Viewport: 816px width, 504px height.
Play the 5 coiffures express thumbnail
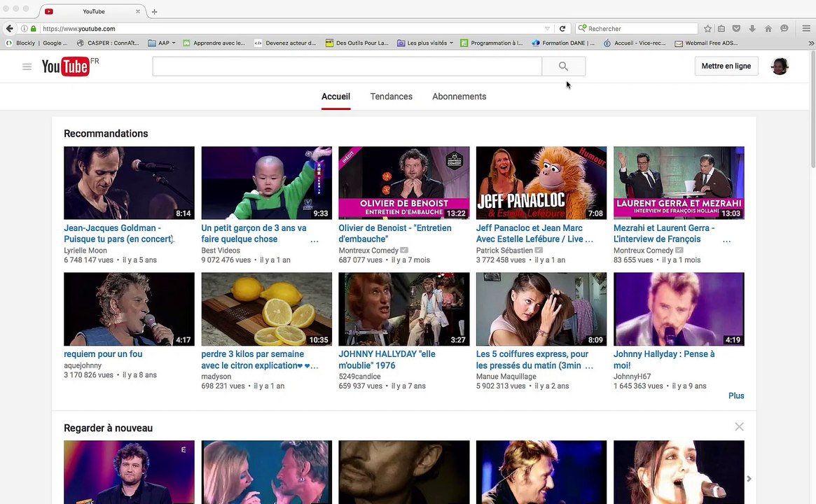coord(541,309)
